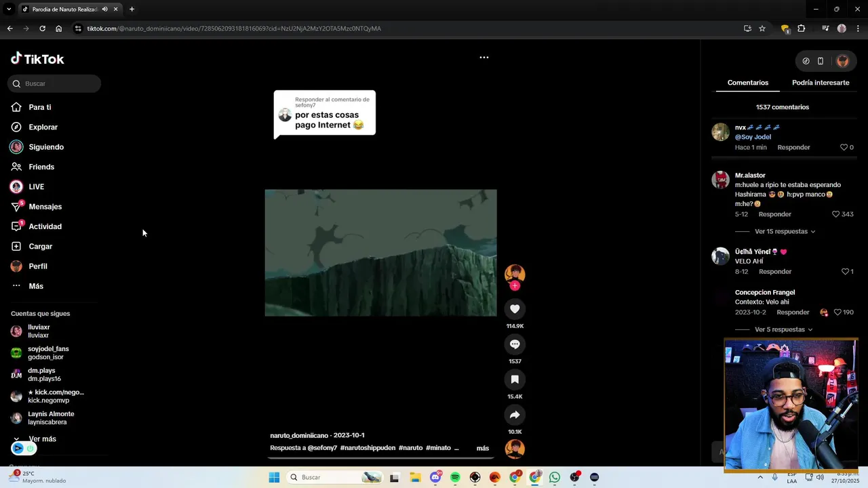The height and width of the screenshot is (488, 868).
Task: Like the nvx comment
Action: [x=844, y=147]
